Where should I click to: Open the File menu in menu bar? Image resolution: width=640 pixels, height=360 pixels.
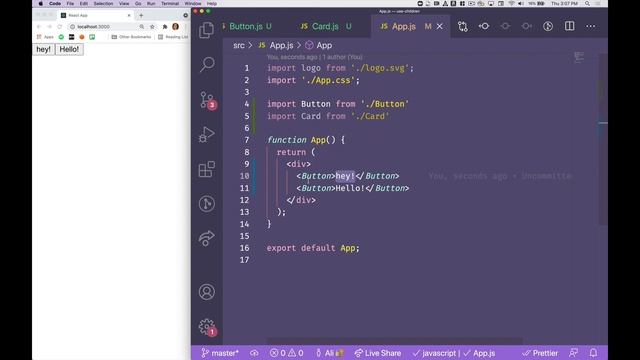70,3
